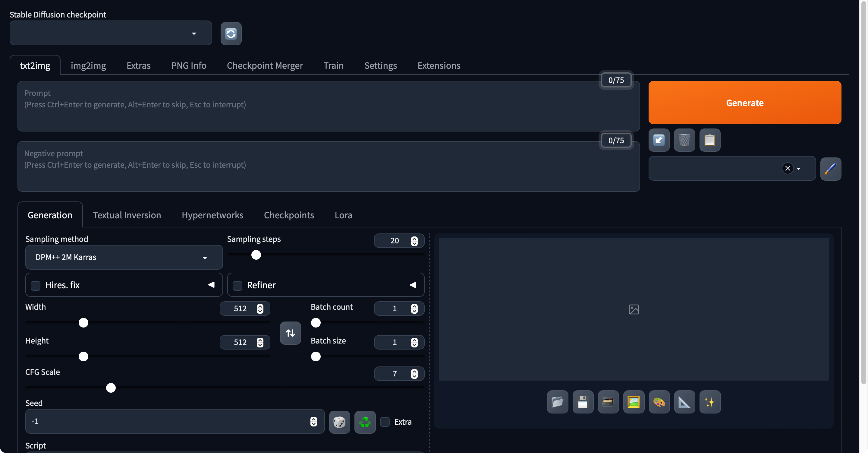The width and height of the screenshot is (868, 453).
Task: Open the Stable Diffusion checkpoint dropdown
Action: pos(111,33)
